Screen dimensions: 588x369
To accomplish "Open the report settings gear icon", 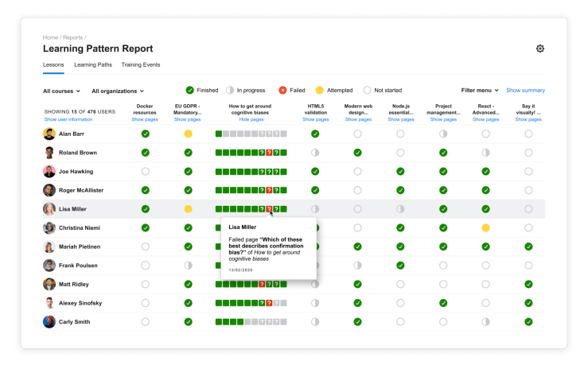I will coord(539,49).
